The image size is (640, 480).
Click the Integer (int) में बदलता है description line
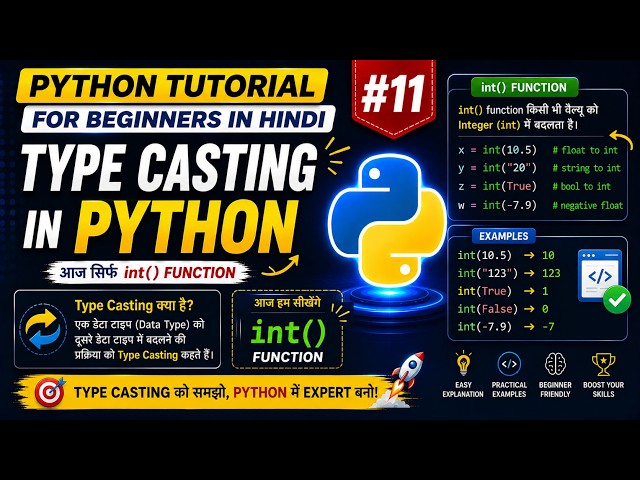coord(518,124)
